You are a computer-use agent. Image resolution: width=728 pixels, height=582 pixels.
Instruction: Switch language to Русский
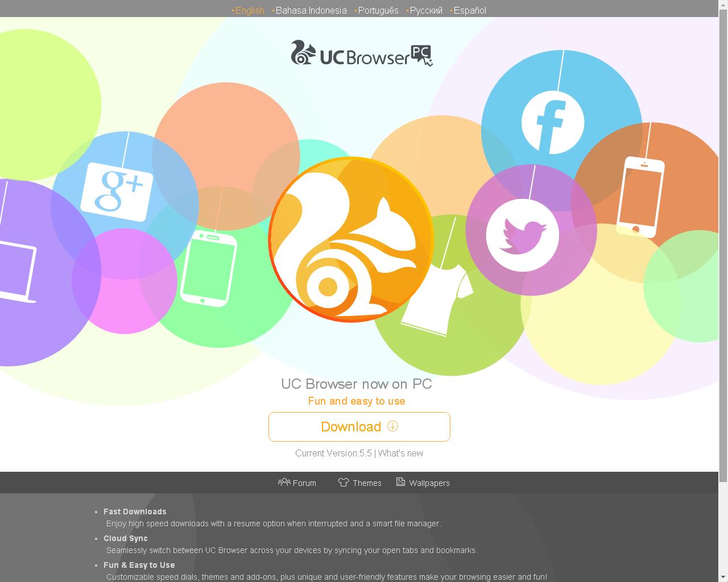point(426,10)
